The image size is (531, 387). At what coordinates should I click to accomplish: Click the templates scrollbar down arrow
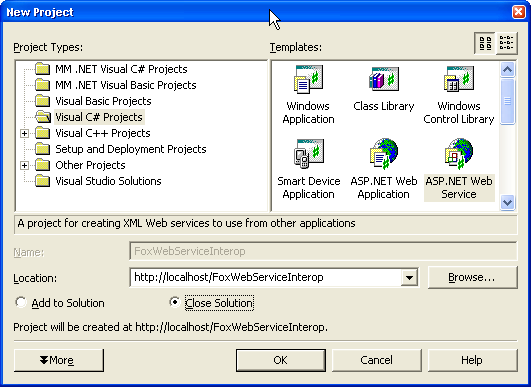click(x=507, y=202)
